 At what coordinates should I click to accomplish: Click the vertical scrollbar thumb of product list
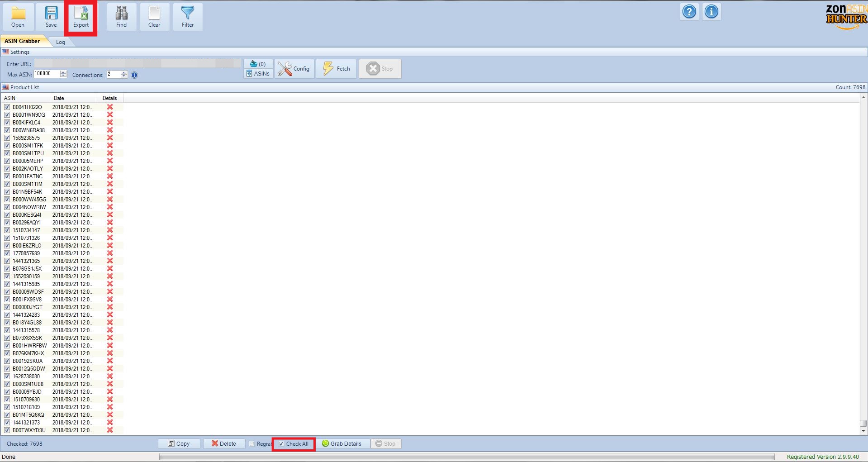[x=863, y=424]
